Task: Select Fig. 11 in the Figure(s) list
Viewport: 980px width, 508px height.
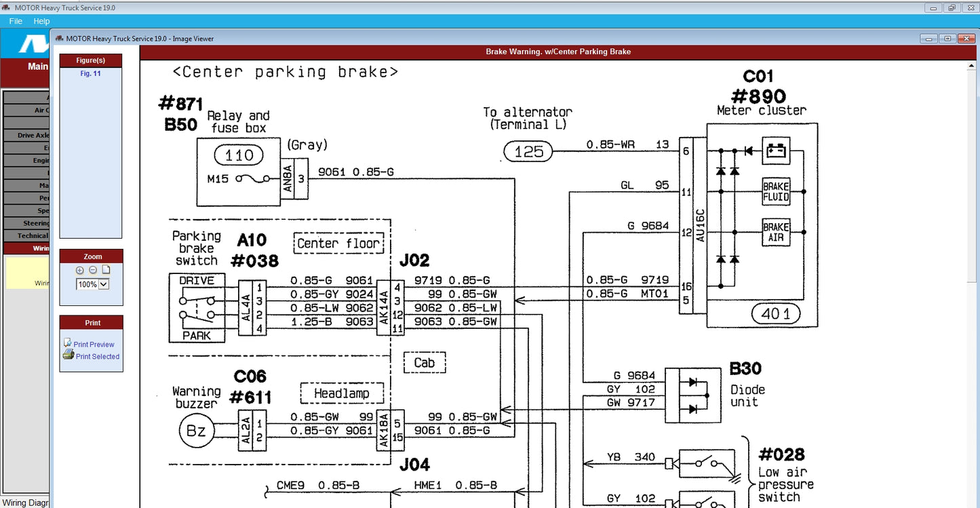Action: pyautogui.click(x=90, y=73)
